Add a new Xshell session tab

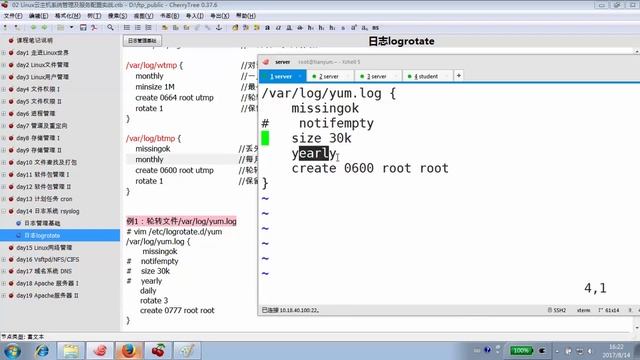click(459, 76)
